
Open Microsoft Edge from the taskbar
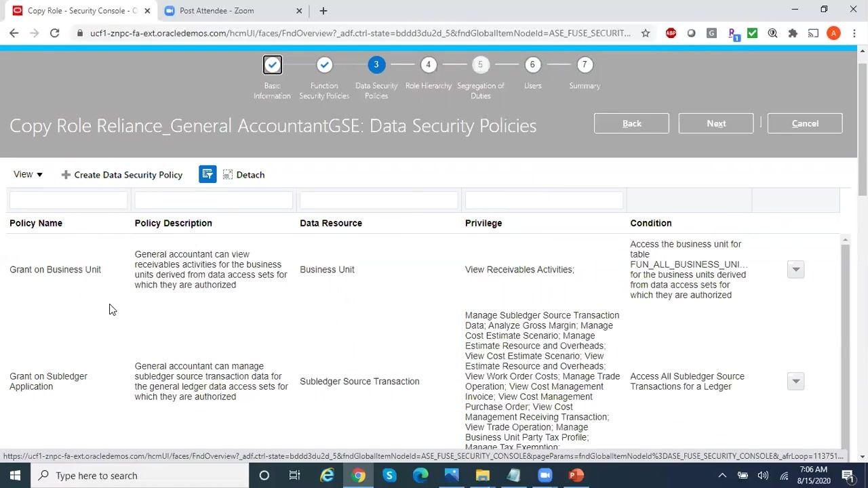pos(420,475)
